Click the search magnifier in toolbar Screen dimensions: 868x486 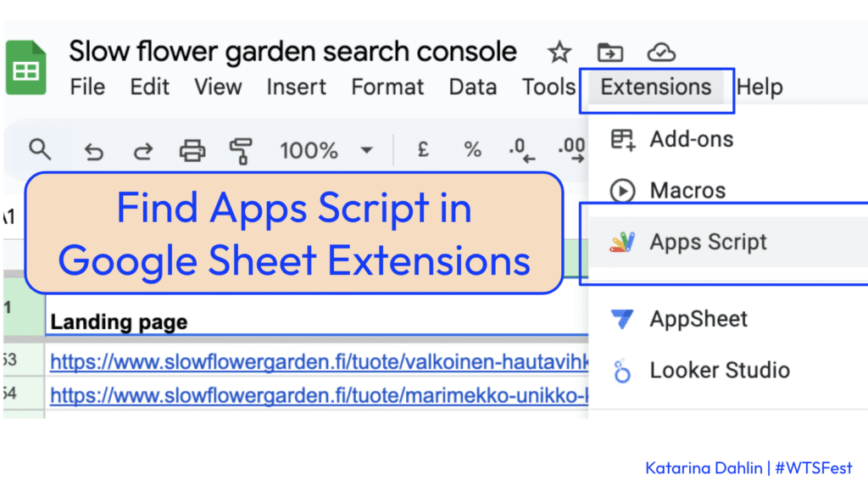(40, 150)
